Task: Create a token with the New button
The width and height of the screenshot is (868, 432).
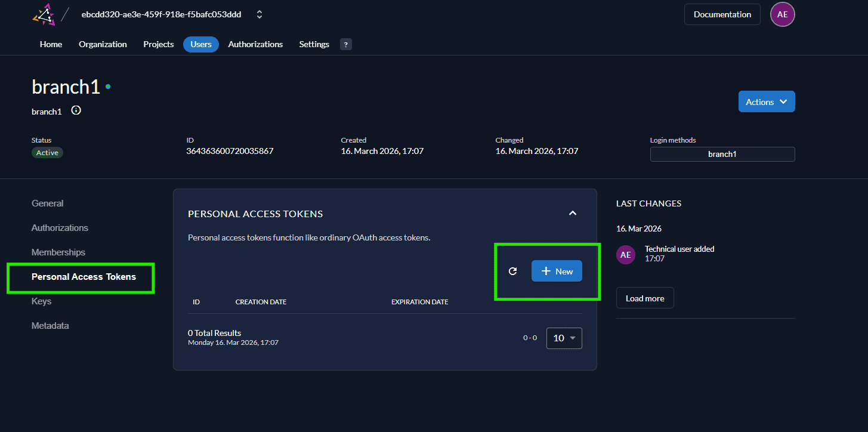Action: [x=556, y=271]
